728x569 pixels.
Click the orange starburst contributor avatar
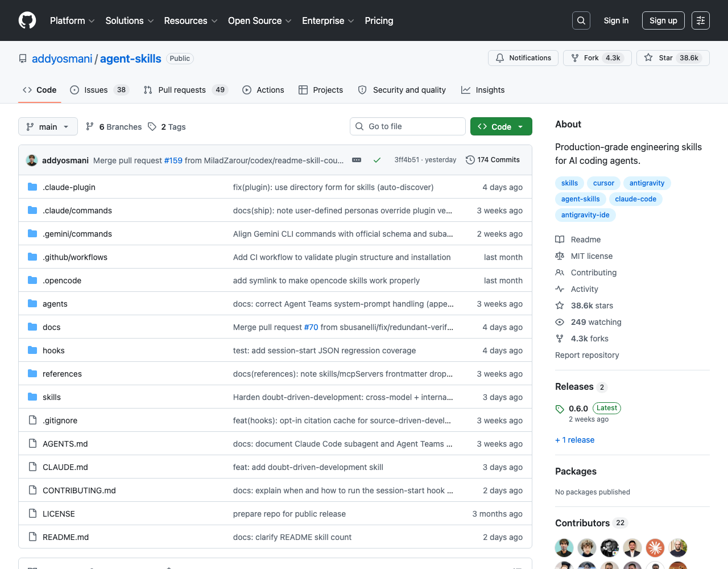pyautogui.click(x=655, y=548)
